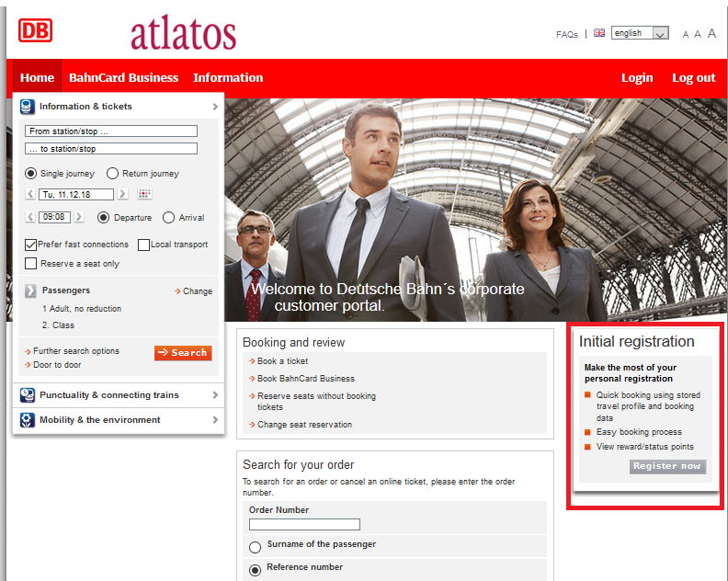Open BahnCard Business menu
Viewport: 728px width, 581px height.
coord(123,77)
